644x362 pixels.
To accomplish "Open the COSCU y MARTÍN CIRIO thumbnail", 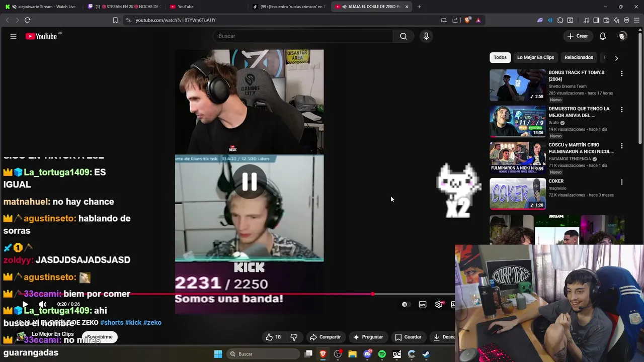I will (517, 157).
